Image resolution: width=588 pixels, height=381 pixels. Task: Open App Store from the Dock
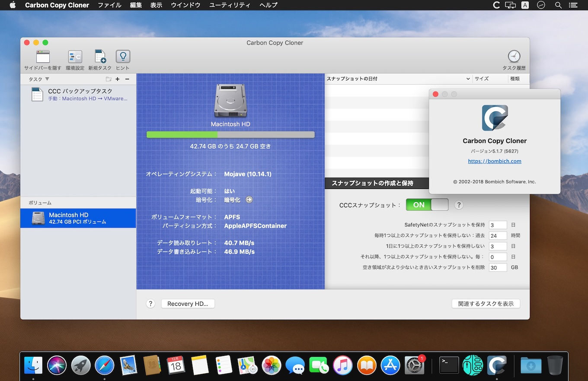point(390,365)
